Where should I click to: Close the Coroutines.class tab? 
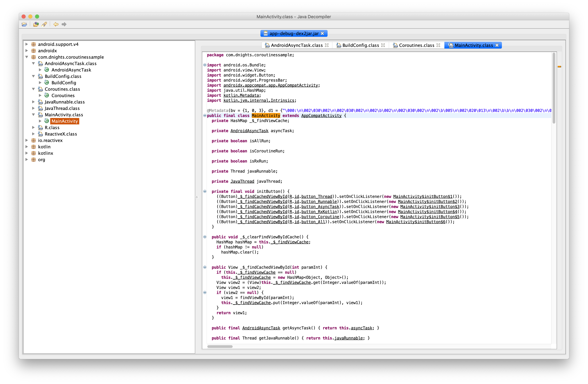click(x=438, y=45)
